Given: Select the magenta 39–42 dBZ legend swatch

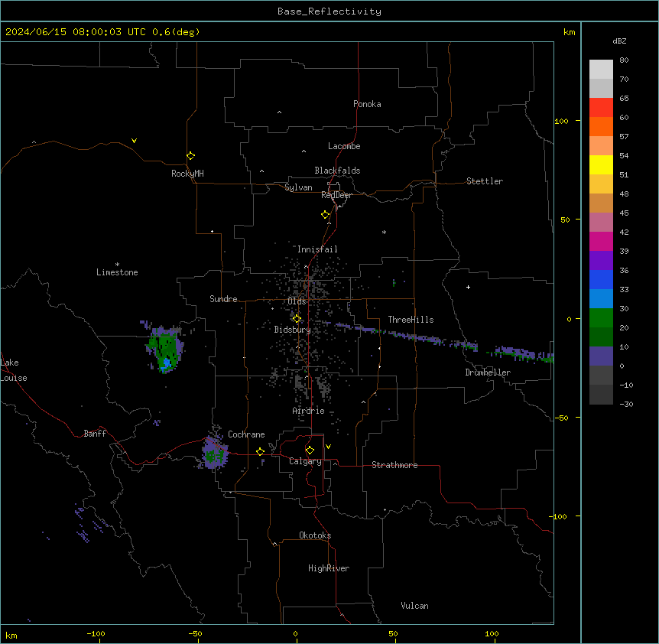Looking at the screenshot, I should pyautogui.click(x=601, y=241).
